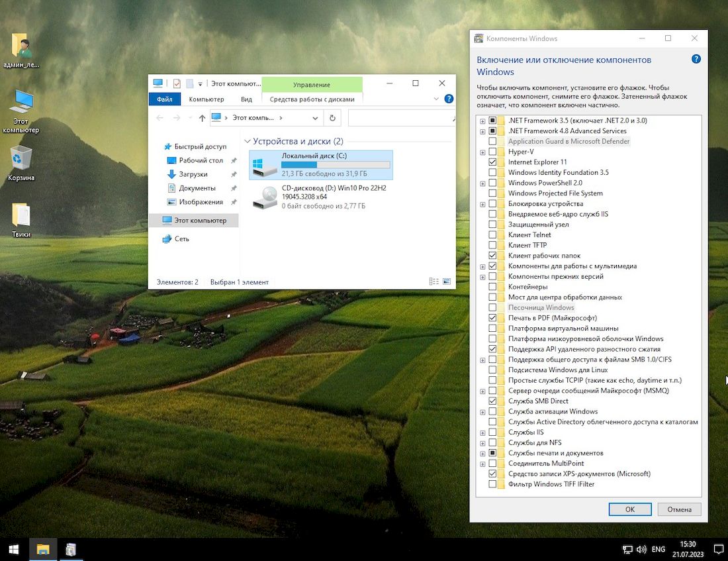
Task: Click the Explorer help question mark icon
Action: [449, 99]
